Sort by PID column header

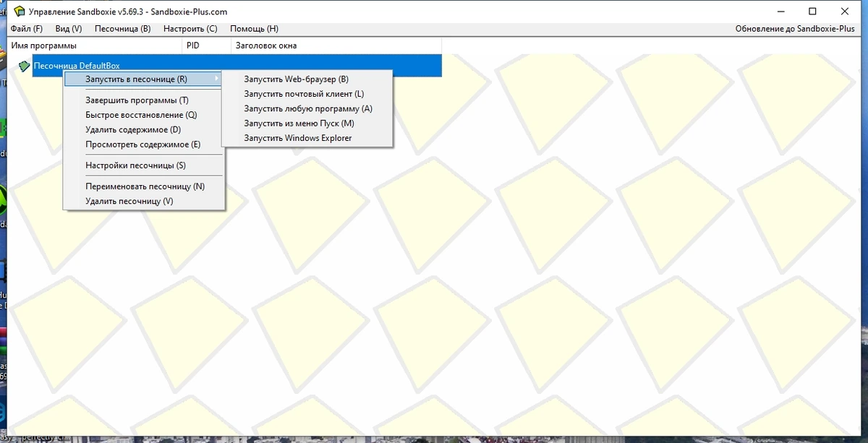coord(206,46)
